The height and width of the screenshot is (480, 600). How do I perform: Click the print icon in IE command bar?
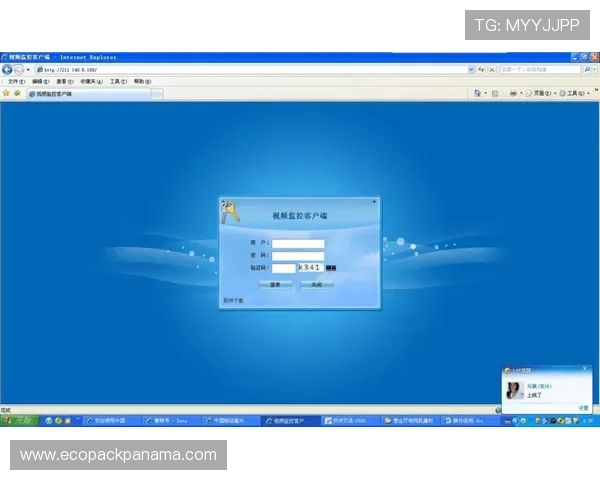513,93
